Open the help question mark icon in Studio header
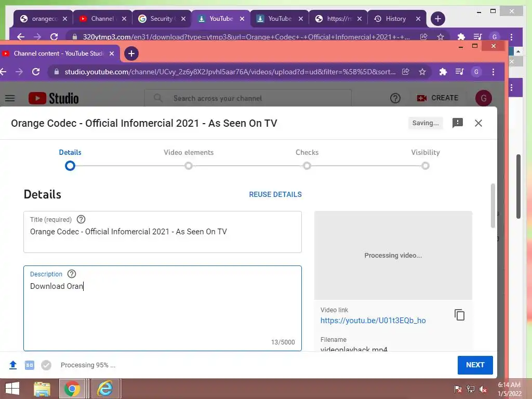The image size is (532, 399). (x=395, y=98)
